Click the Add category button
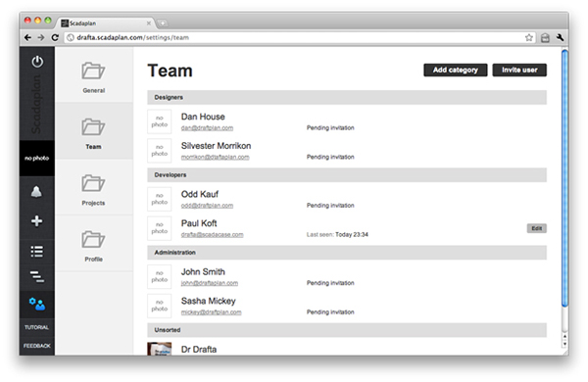Image resolution: width=588 pixels, height=382 pixels. (x=456, y=70)
